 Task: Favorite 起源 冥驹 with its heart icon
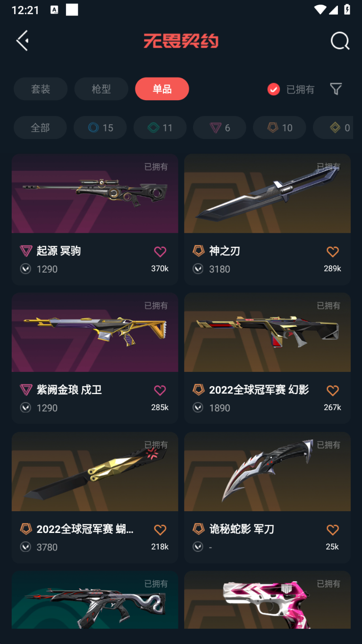[160, 252]
